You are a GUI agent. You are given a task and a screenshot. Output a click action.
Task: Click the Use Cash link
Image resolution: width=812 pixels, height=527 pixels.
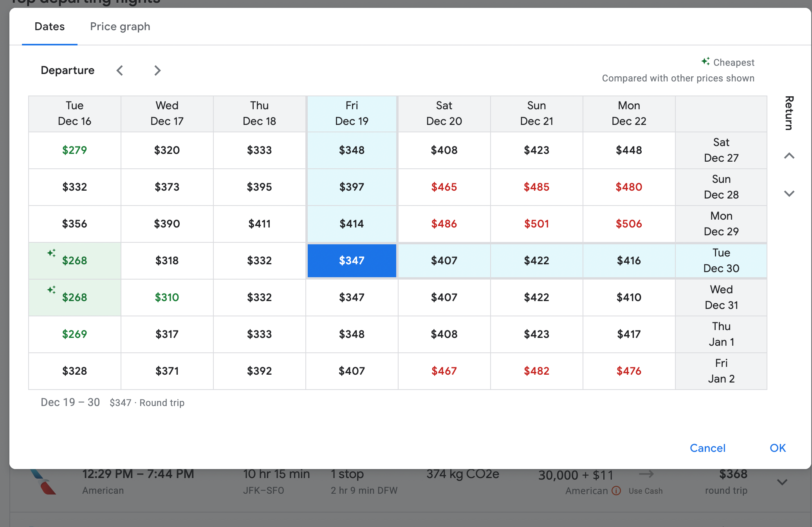pos(645,491)
